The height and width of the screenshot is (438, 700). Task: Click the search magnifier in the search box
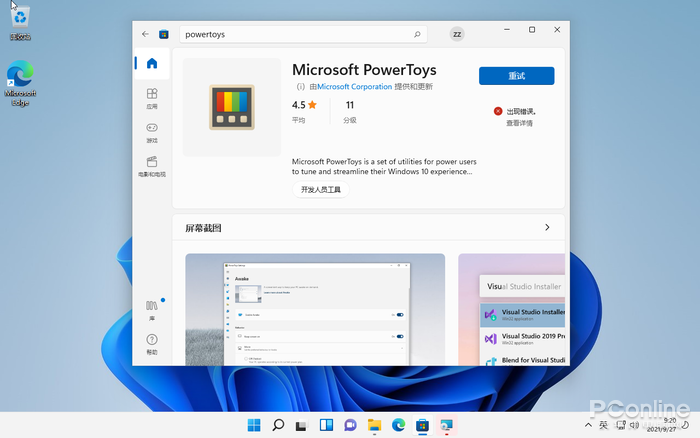(x=417, y=33)
